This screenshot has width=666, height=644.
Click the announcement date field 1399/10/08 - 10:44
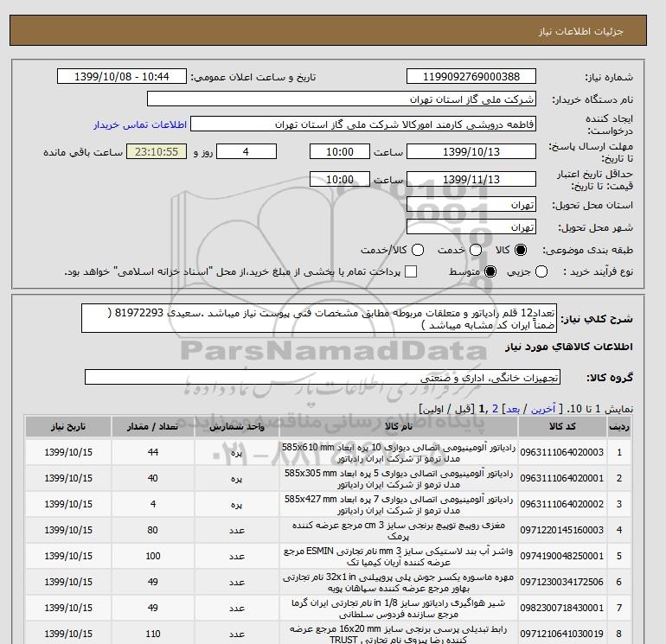tap(121, 76)
